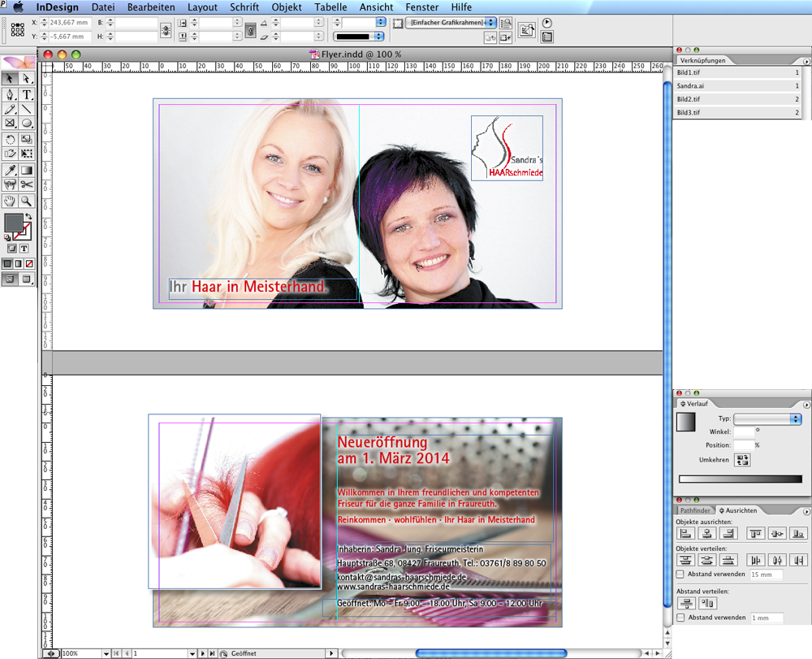Open the zoom level dropdown at 100%

(106, 653)
